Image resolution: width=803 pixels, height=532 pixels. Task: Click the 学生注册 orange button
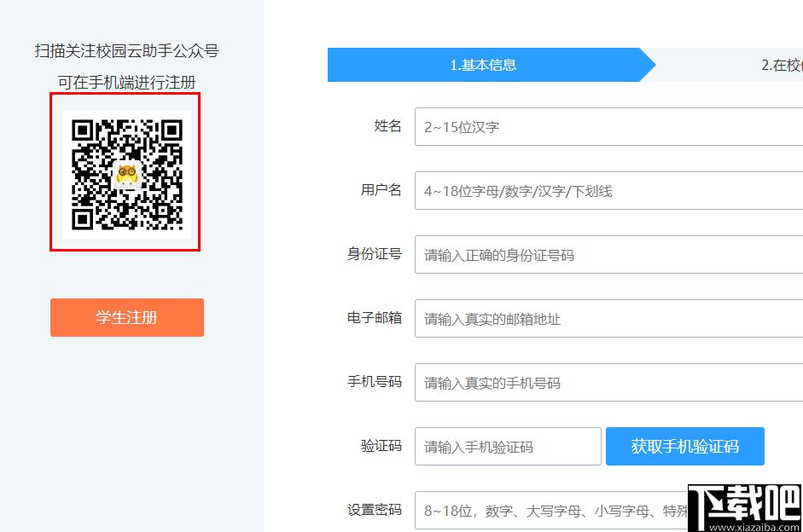(x=127, y=317)
